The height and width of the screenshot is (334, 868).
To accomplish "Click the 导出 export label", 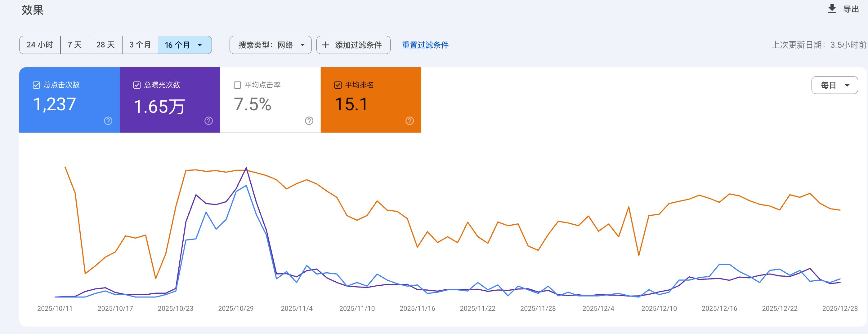I will (x=851, y=9).
